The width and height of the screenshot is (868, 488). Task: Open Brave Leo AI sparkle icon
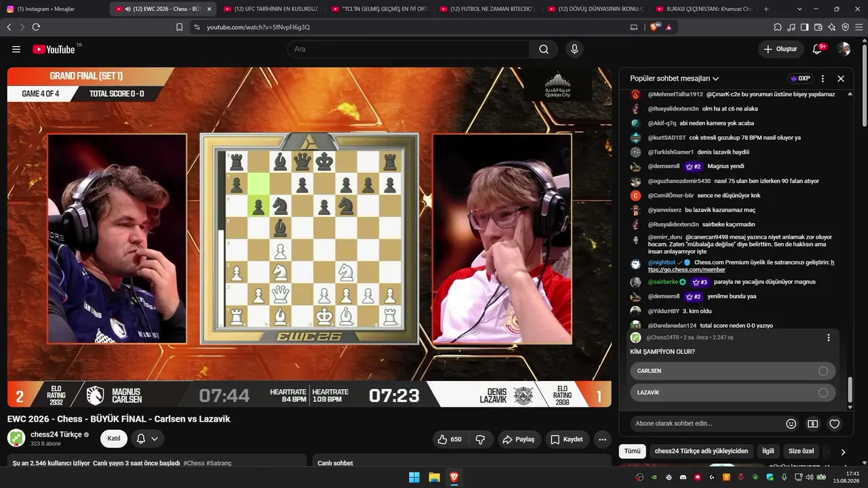point(832,27)
